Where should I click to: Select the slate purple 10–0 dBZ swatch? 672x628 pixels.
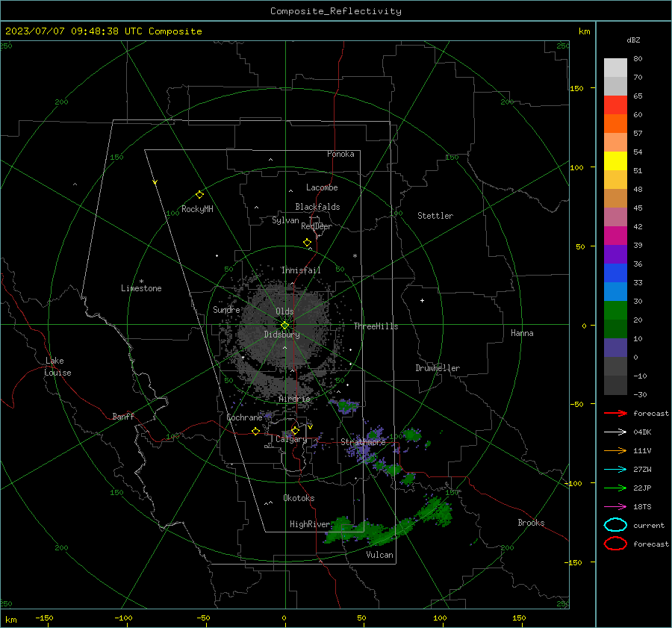click(615, 348)
